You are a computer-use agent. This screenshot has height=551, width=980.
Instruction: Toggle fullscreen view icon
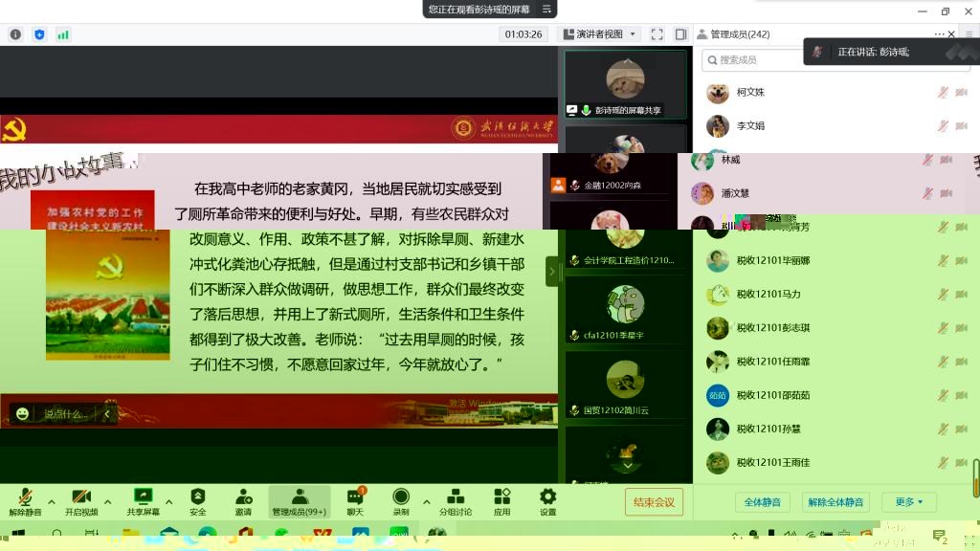657,34
